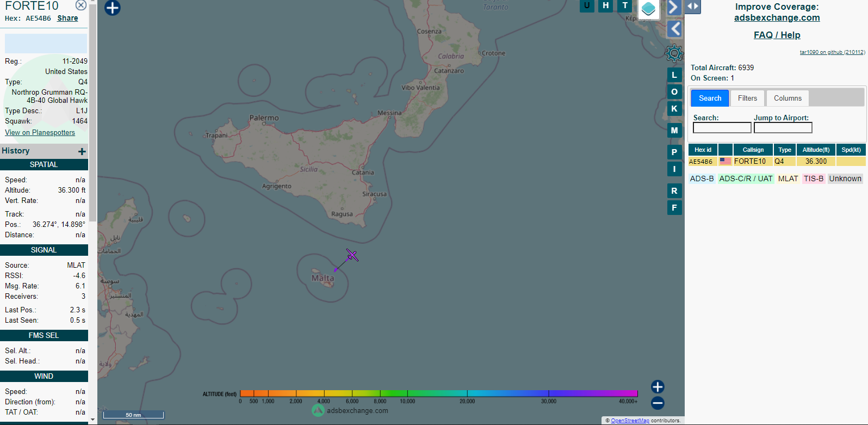Click the R map button
Viewport: 868px width, 425px height.
tap(674, 191)
